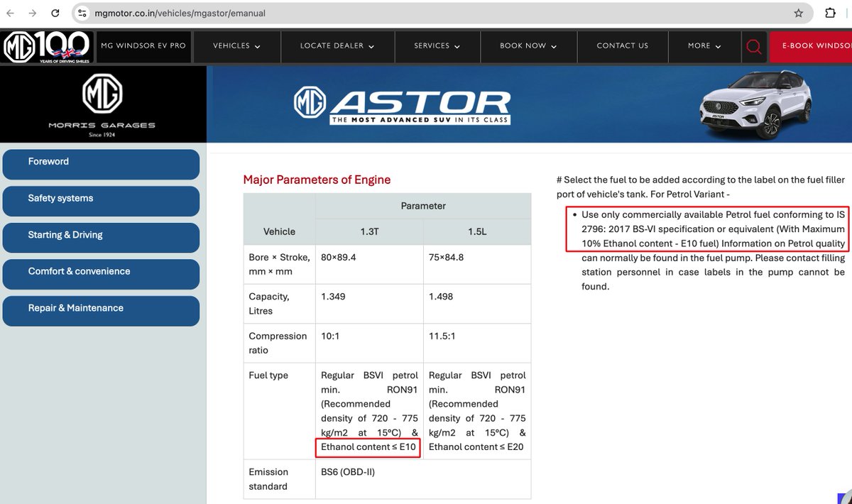Image resolution: width=852 pixels, height=504 pixels.
Task: Click the MG 100 years logo
Action: [46, 47]
